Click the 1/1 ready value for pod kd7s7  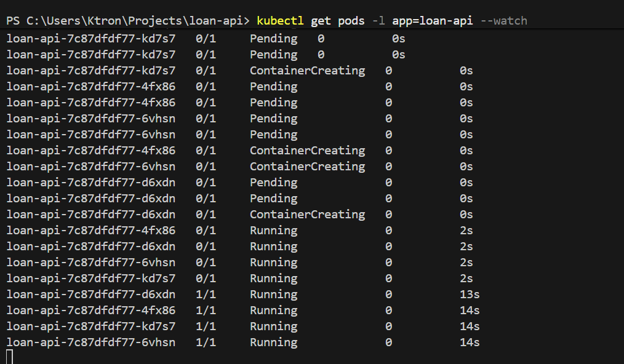[206, 326]
